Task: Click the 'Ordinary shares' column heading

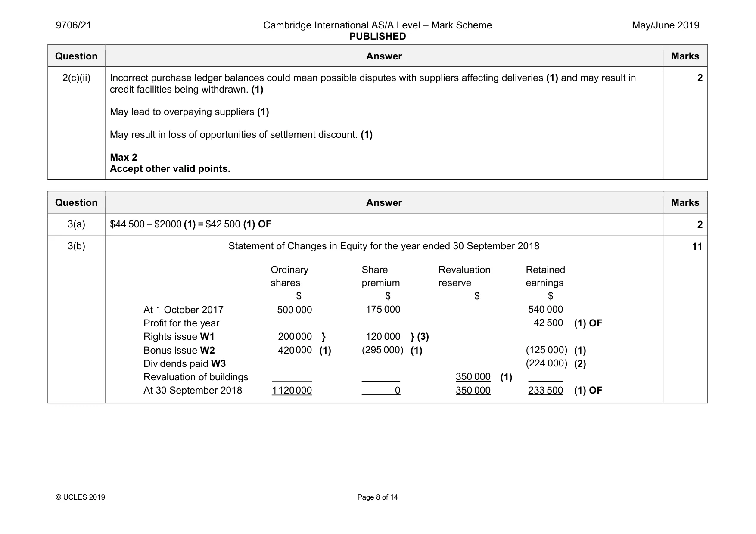Action: pyautogui.click(x=289, y=276)
